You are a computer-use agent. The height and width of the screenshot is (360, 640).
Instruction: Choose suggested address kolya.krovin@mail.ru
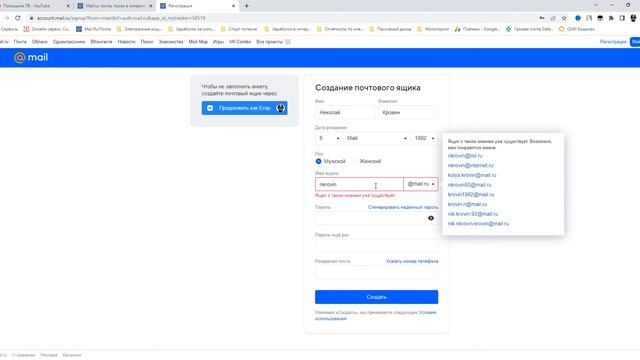tap(472, 175)
